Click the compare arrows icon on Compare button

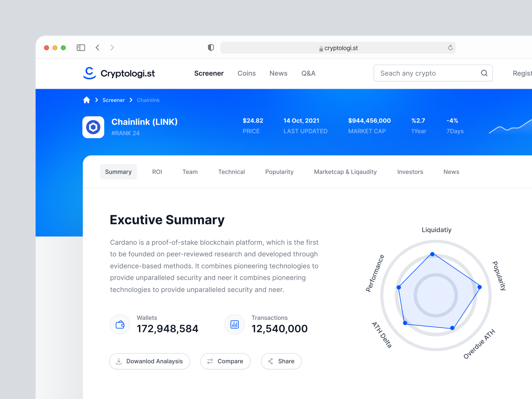210,361
